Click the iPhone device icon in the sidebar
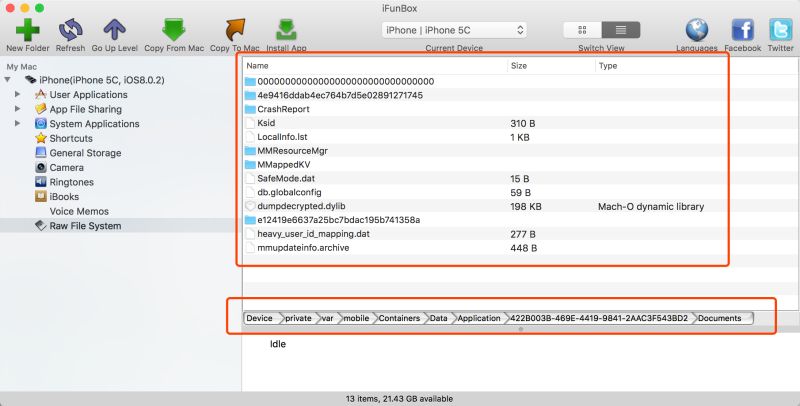This screenshot has width=800, height=406. coord(31,80)
